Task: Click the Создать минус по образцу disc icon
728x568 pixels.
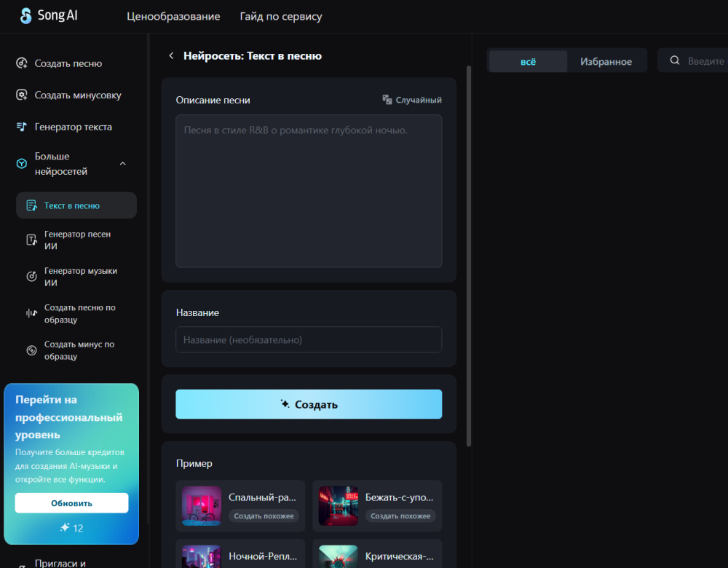Action: [31, 350]
